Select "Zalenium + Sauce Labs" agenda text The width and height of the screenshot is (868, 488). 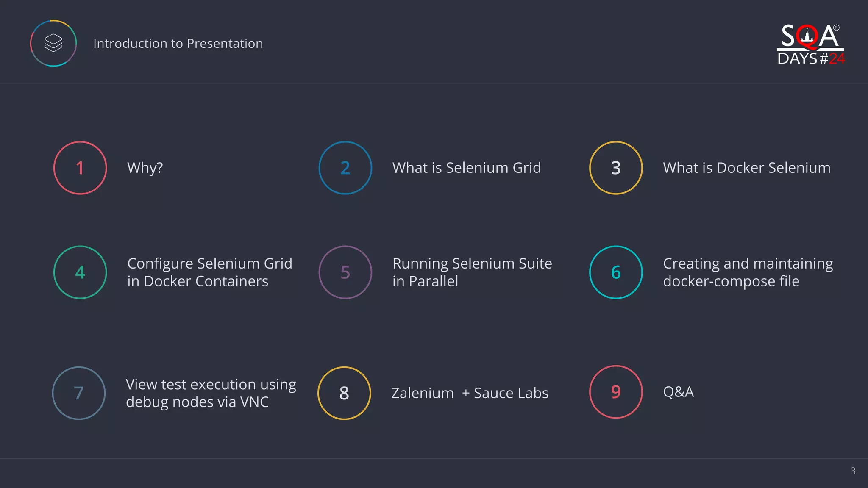click(x=470, y=393)
